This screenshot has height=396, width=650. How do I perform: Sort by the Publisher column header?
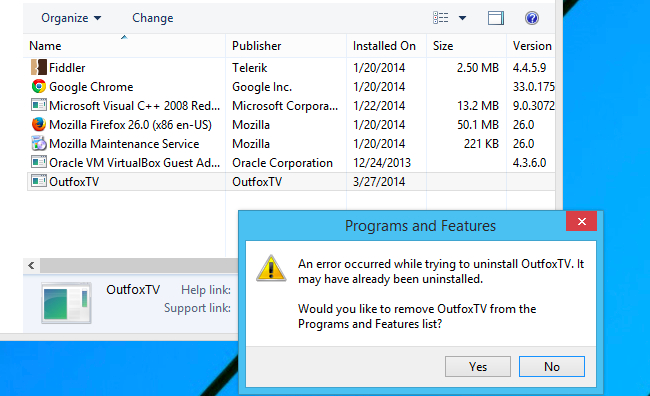[x=256, y=46]
